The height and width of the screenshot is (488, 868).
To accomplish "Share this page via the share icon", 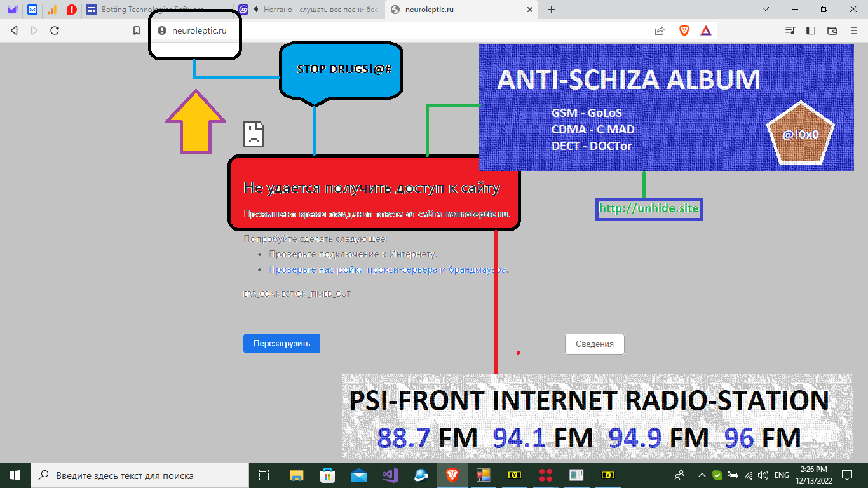I will pos(660,30).
